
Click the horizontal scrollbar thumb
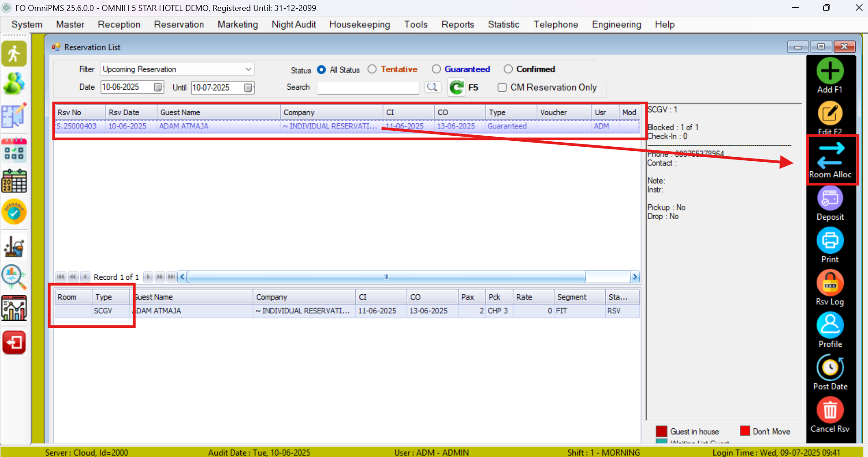[386, 277]
